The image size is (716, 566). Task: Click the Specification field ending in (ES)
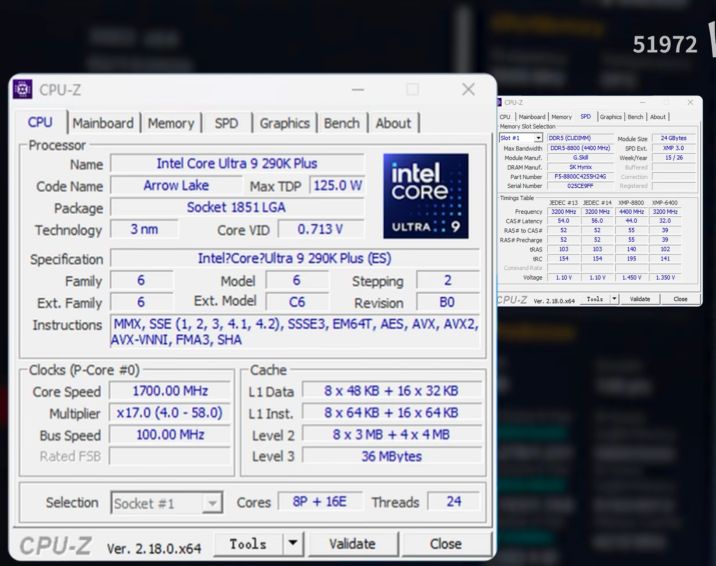(x=295, y=258)
